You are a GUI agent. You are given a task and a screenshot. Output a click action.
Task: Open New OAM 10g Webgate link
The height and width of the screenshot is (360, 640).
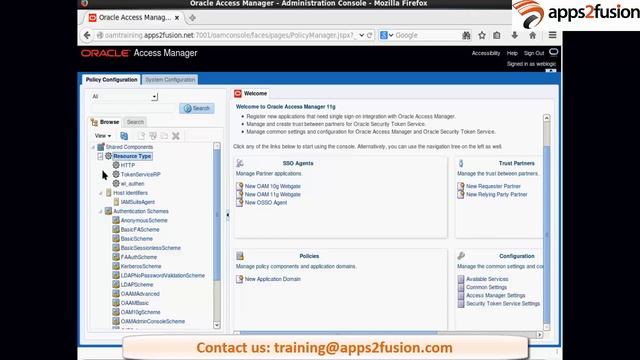click(273, 186)
